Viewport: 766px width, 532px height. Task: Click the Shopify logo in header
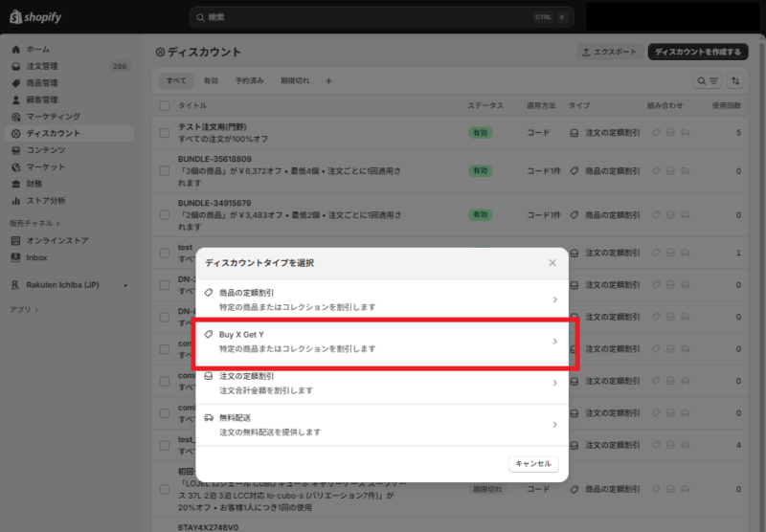(34, 16)
